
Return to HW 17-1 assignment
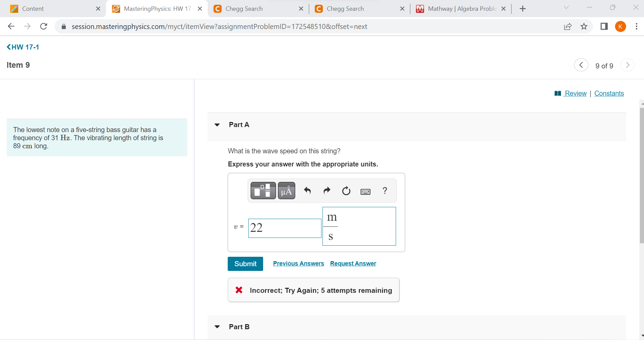tap(23, 47)
